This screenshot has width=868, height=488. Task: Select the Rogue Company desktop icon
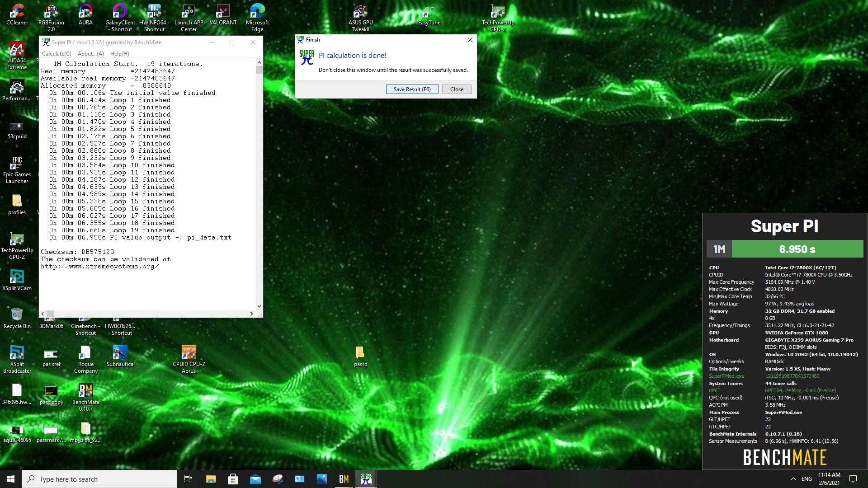85,359
